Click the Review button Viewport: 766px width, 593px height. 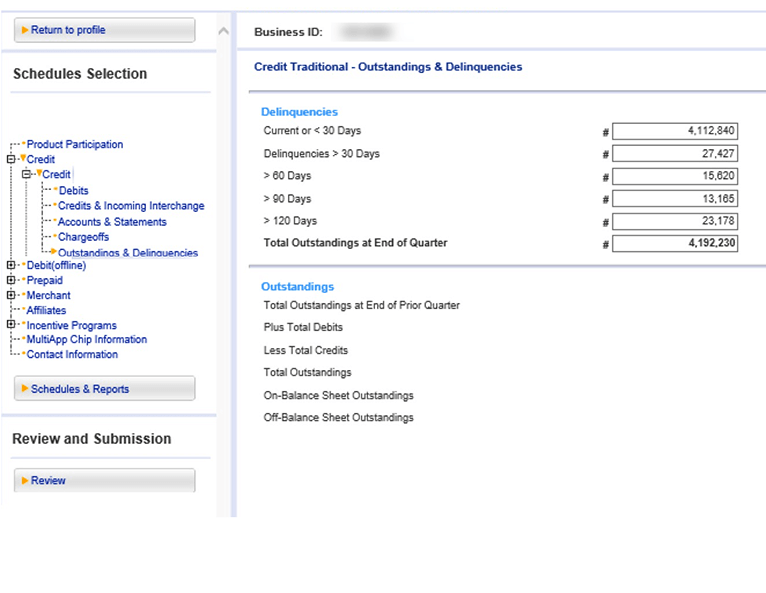pyautogui.click(x=104, y=481)
